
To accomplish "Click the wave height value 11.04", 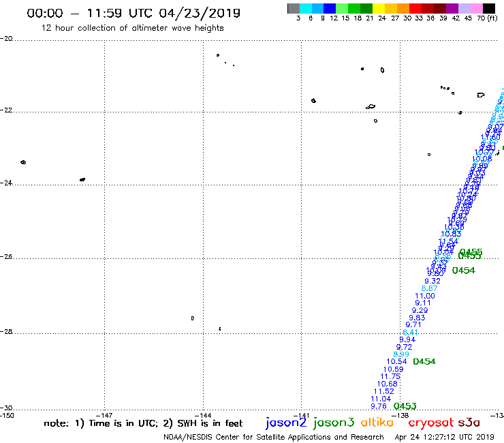I will pyautogui.click(x=381, y=399).
